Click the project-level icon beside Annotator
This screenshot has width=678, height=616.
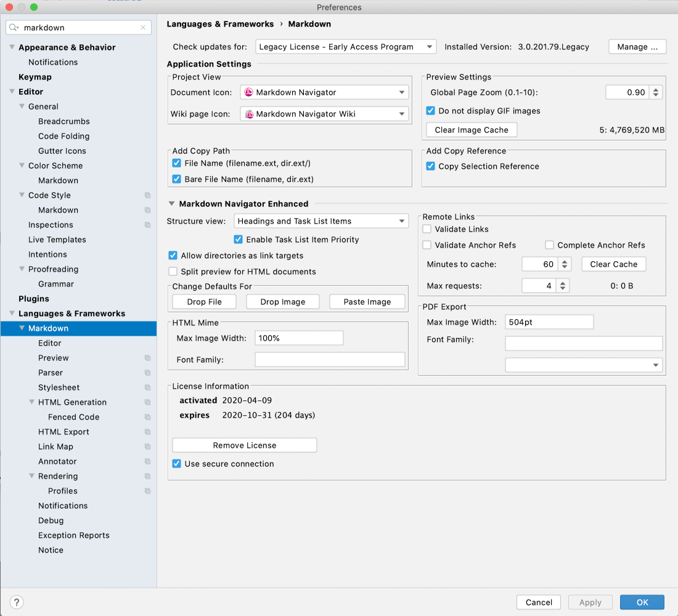click(x=147, y=461)
